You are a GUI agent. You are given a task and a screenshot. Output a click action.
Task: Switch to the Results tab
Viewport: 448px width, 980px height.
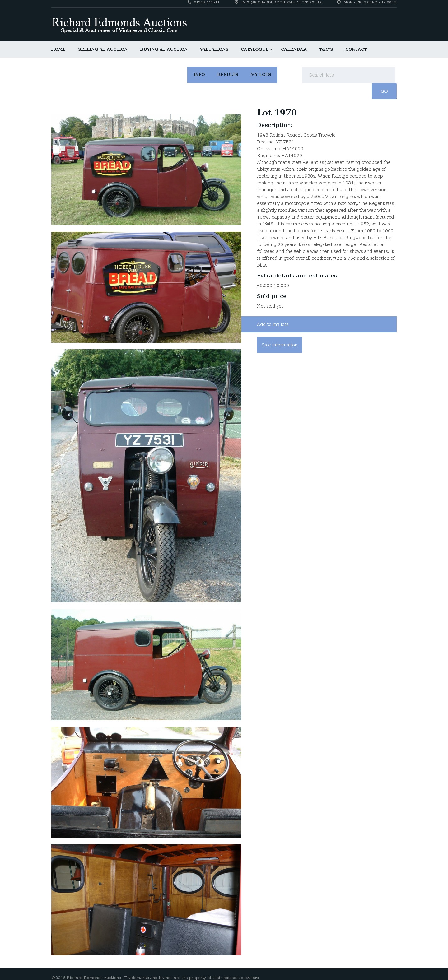pos(228,75)
